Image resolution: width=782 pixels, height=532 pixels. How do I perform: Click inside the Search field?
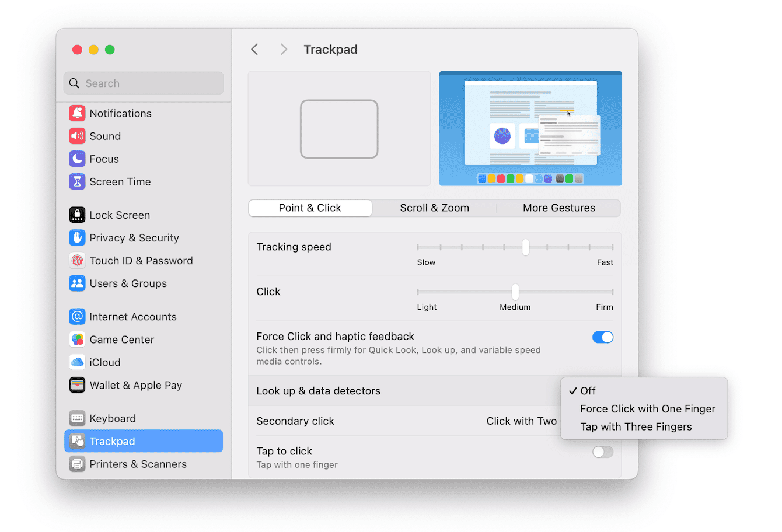[x=143, y=83]
